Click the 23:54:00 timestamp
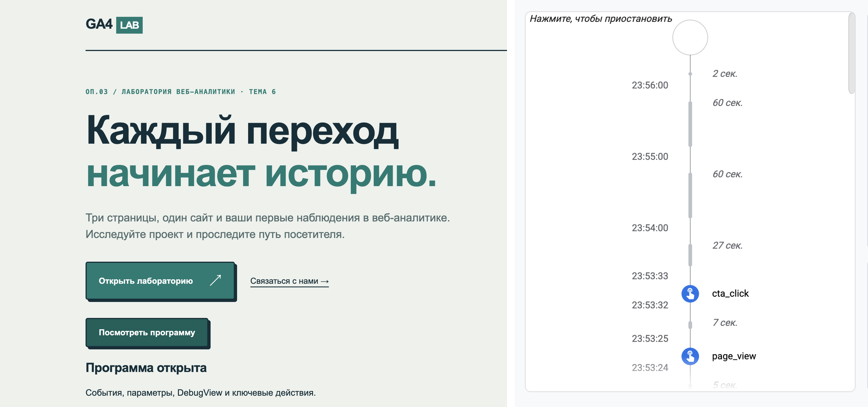This screenshot has height=407, width=868. pos(650,228)
